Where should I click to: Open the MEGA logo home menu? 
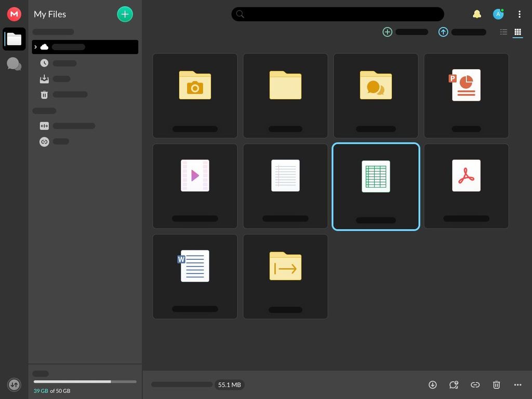[x=14, y=14]
